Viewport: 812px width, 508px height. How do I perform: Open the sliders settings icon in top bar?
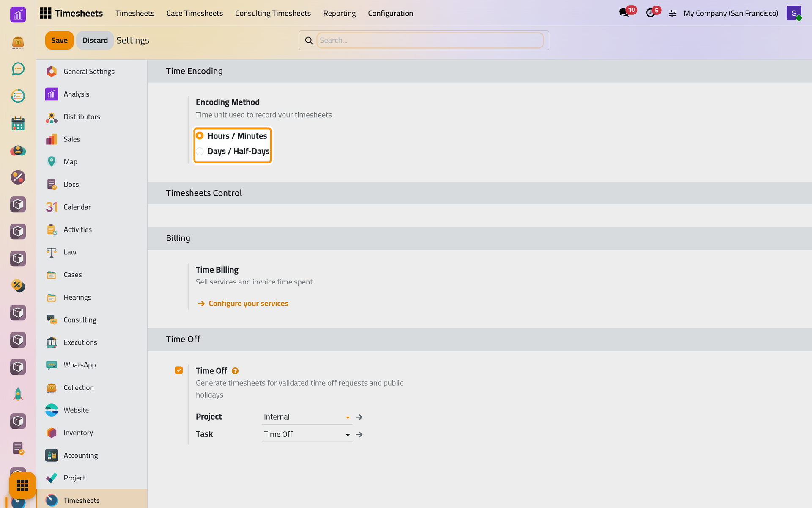pos(673,14)
